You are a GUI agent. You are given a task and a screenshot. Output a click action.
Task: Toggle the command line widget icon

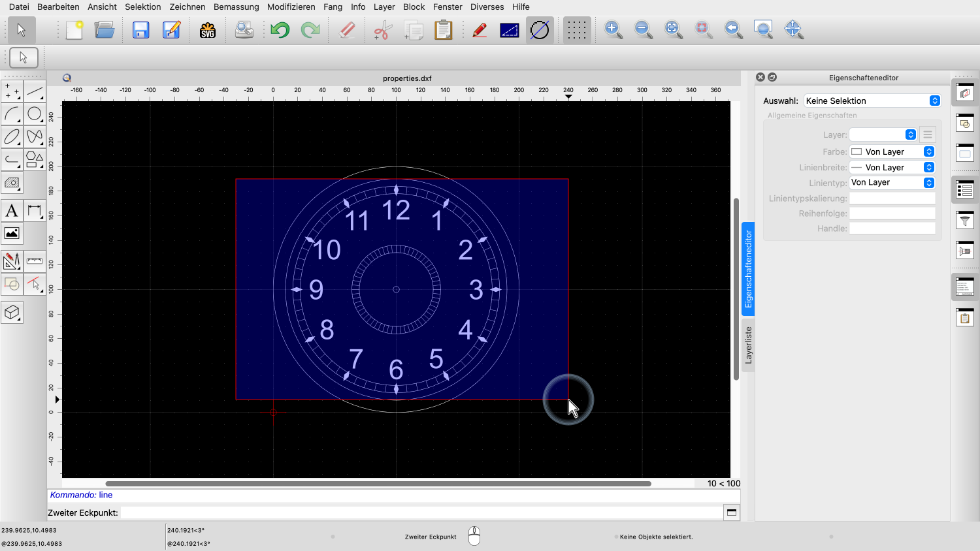(965, 287)
